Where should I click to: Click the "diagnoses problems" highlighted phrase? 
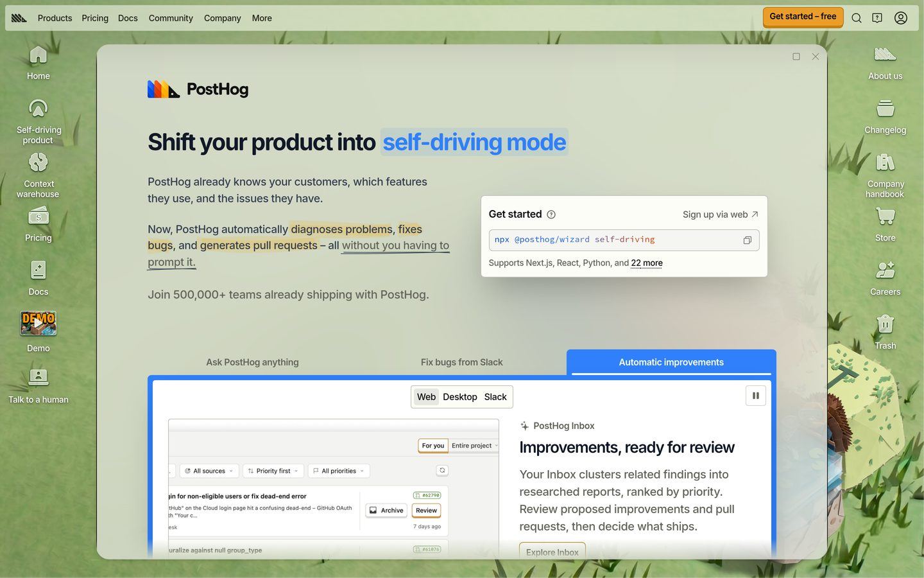click(x=341, y=229)
